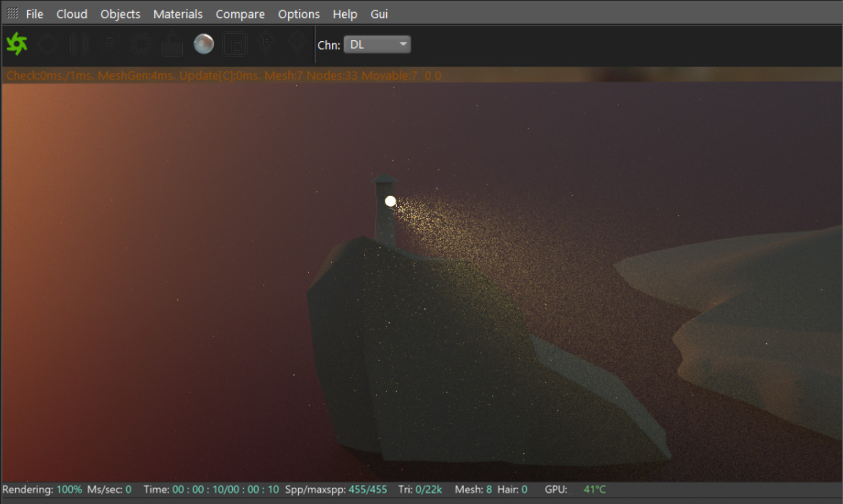Open the Options menu
Image resolution: width=843 pixels, height=504 pixels.
(x=299, y=14)
